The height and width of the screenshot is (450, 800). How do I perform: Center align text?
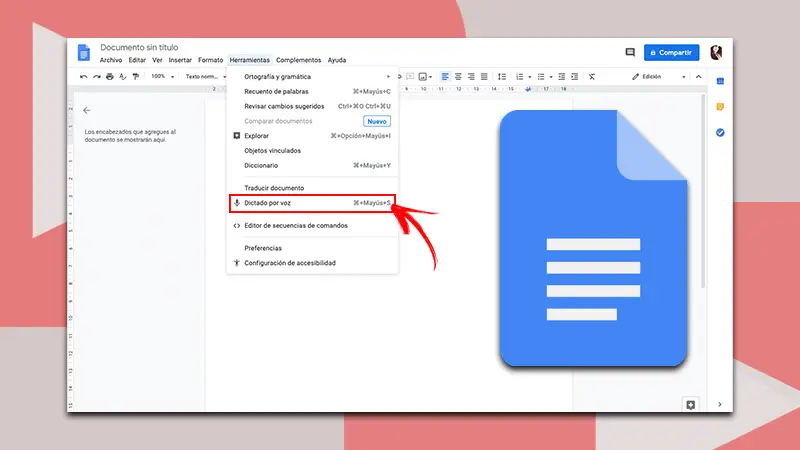[458, 77]
